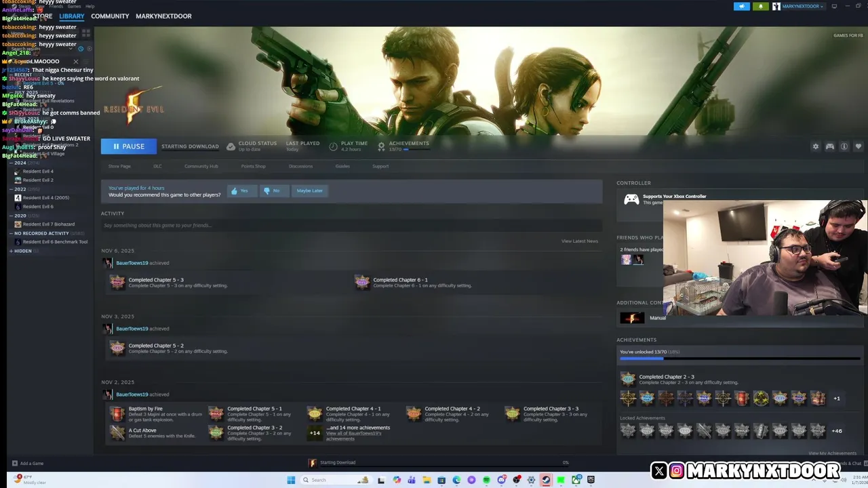
Task: Collapse the 2024 library group
Action: pos(12,163)
